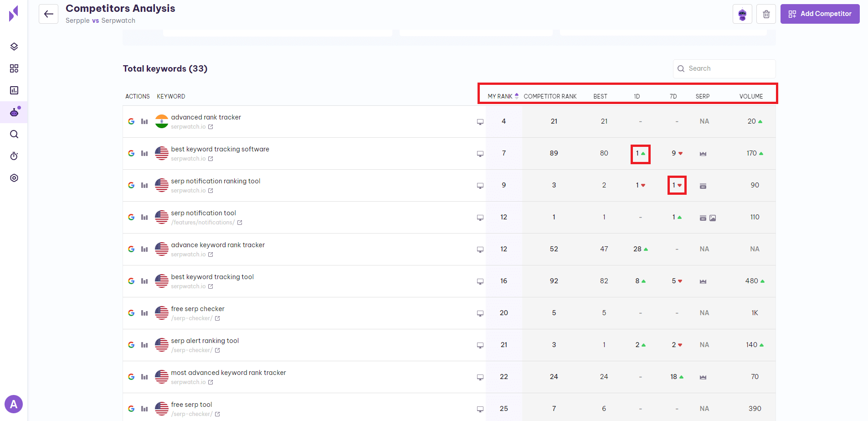The width and height of the screenshot is (868, 421).
Task: Click the KEYWORD column header
Action: coord(171,96)
